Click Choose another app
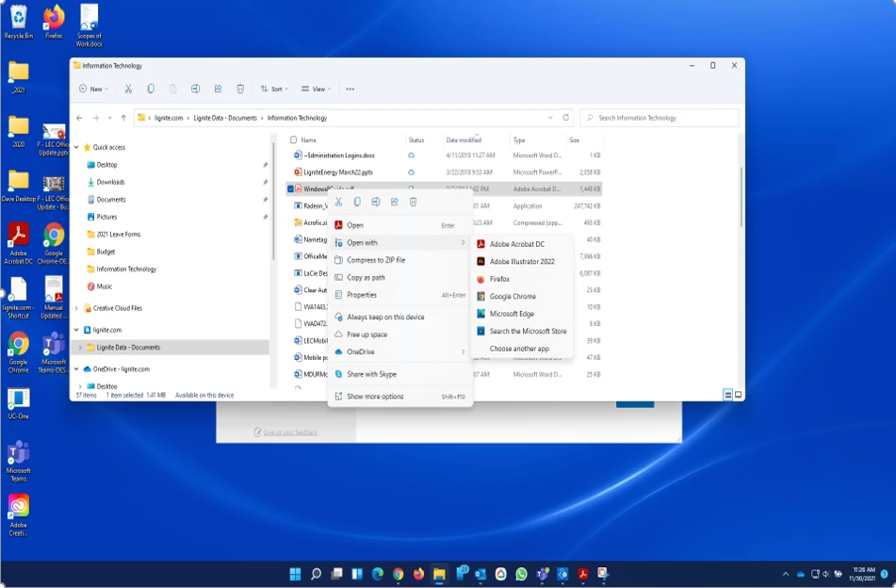This screenshot has height=588, width=896. (522, 349)
